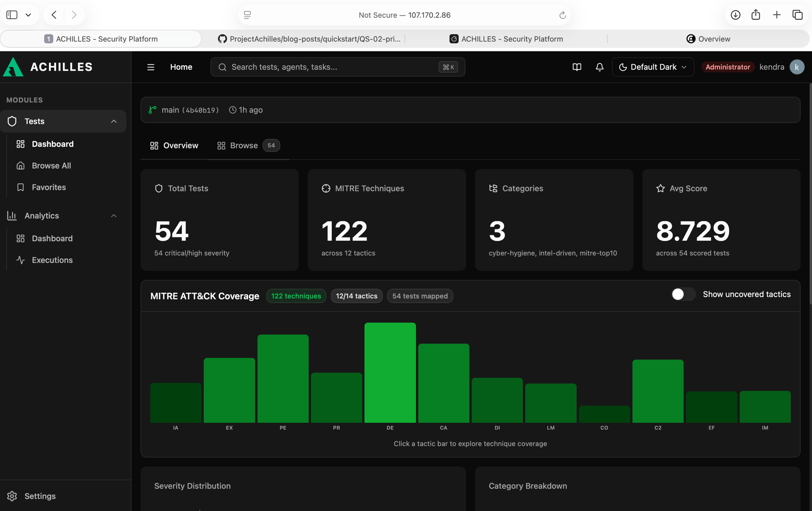Click the ACHILLES logo

click(x=48, y=67)
